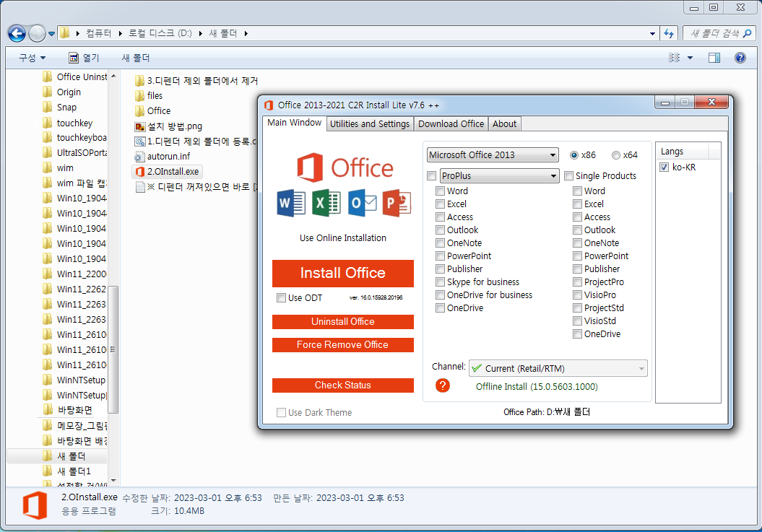Select the 1.디펜더 제외 폴더에 등록 file
This screenshot has height=532, width=762.
(195, 141)
